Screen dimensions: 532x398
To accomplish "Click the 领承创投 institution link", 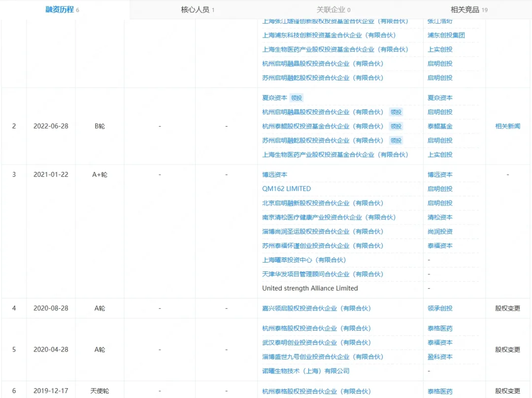I will [439, 308].
